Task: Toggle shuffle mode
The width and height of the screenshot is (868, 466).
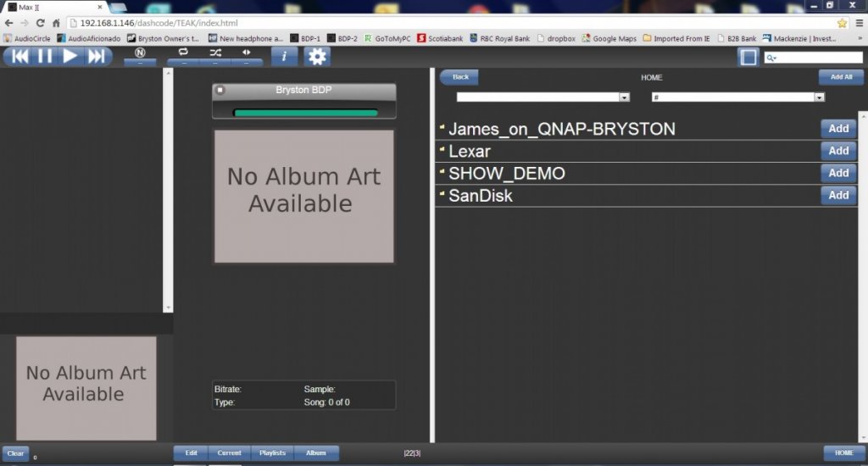Action: point(214,53)
